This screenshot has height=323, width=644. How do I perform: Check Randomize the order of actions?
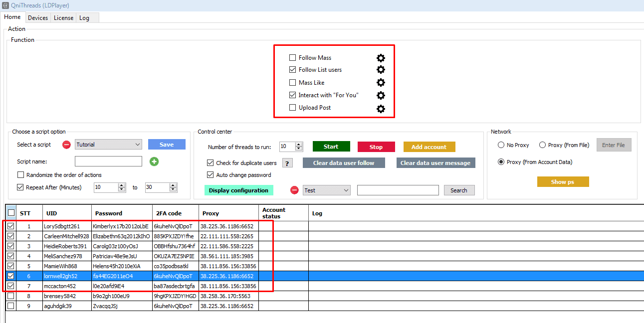(20, 175)
